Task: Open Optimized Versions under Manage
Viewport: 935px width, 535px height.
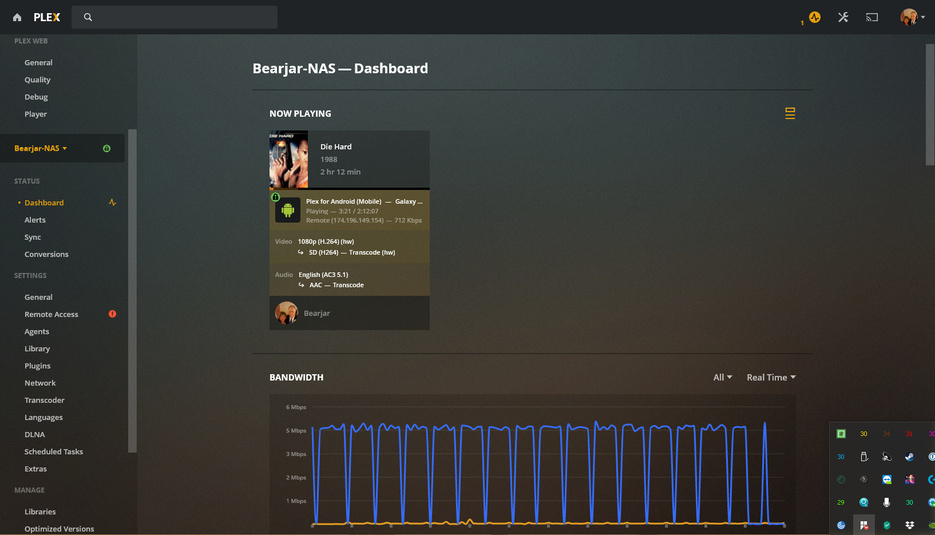Action: (59, 529)
